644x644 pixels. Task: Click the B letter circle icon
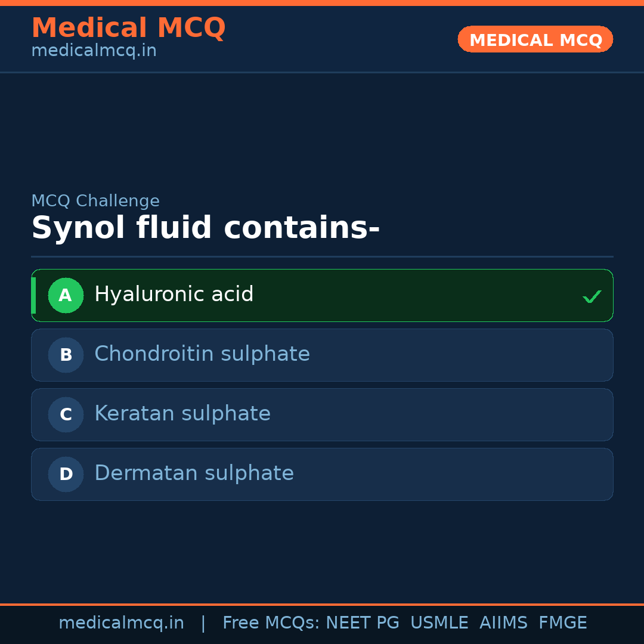pyautogui.click(x=66, y=355)
